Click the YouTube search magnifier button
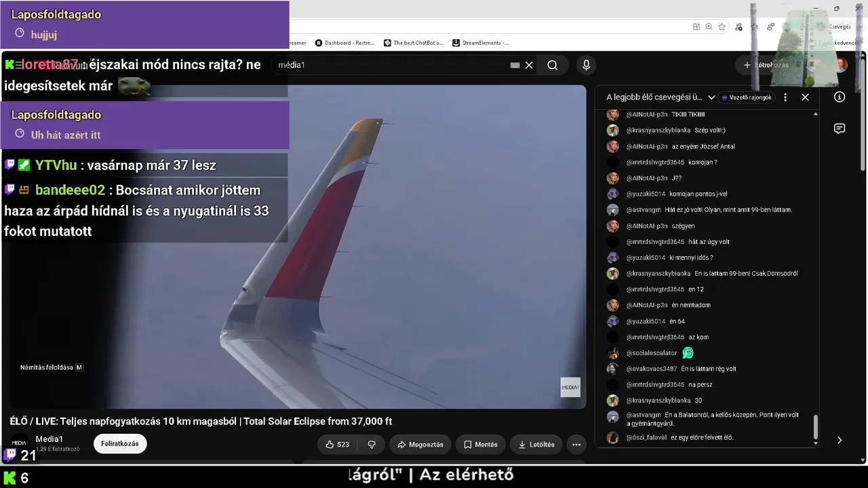 tap(553, 65)
